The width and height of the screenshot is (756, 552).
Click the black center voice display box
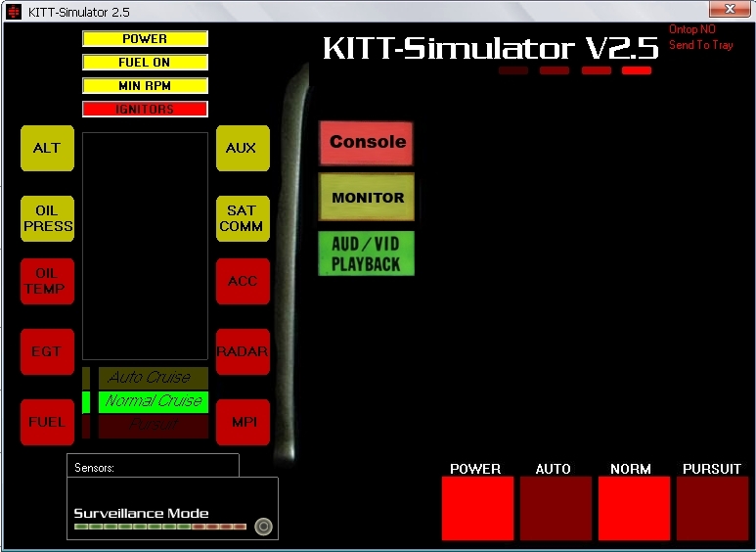click(x=145, y=246)
